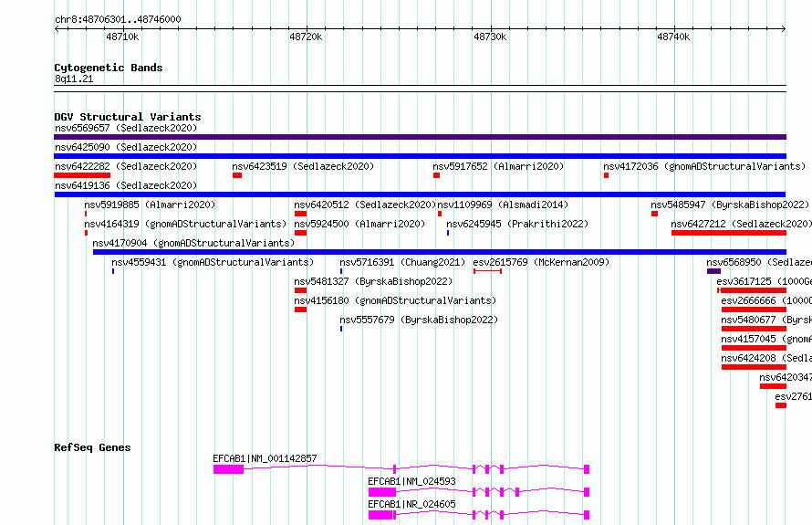Select the EFCAB1|NM_024593 large magenta exon
Viewport: 812px width, 525px height.
pyautogui.click(x=382, y=492)
